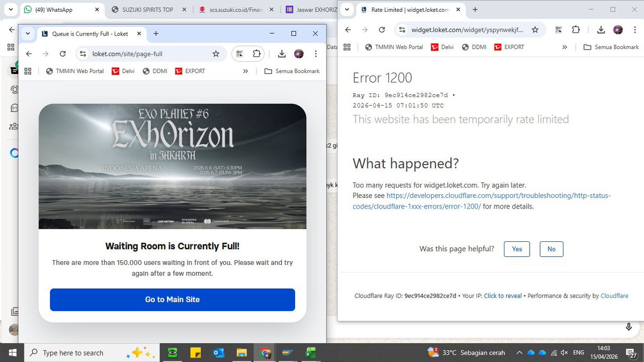Open apps grid in Rate Limited window bookmarks bar
Viewport: 644px width, 362px height.
pyautogui.click(x=347, y=47)
